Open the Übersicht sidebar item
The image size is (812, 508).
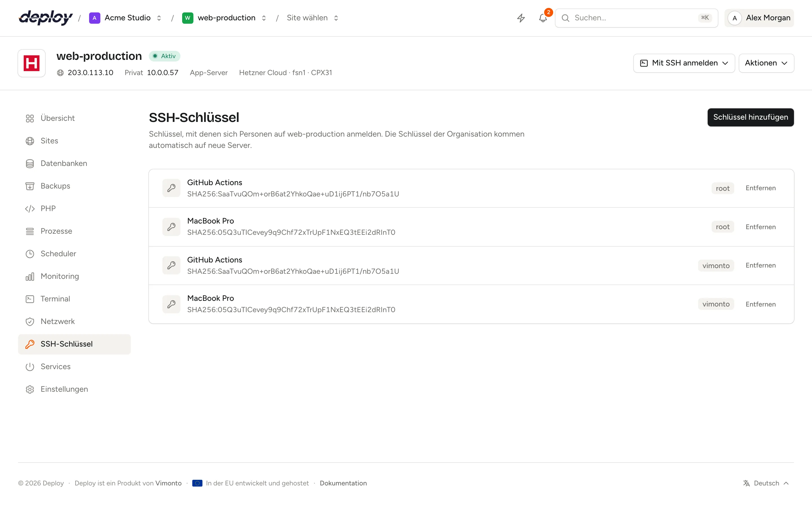[74, 118]
